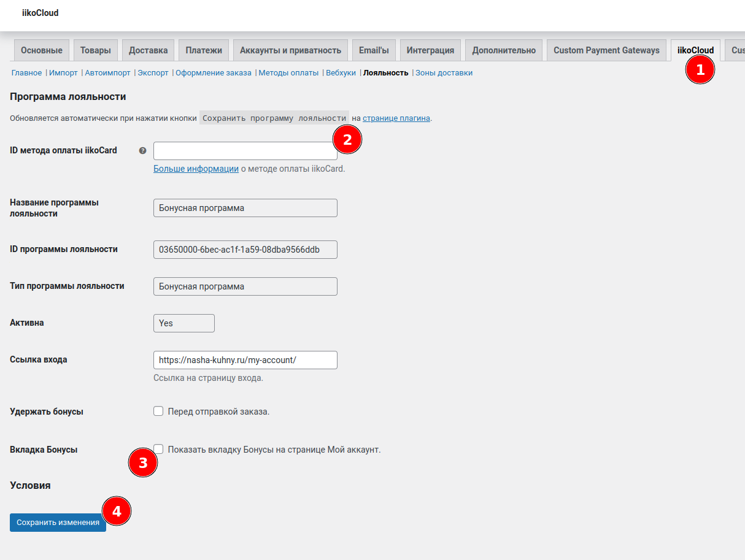
Task: Switch to the Товары tab
Action: point(96,50)
